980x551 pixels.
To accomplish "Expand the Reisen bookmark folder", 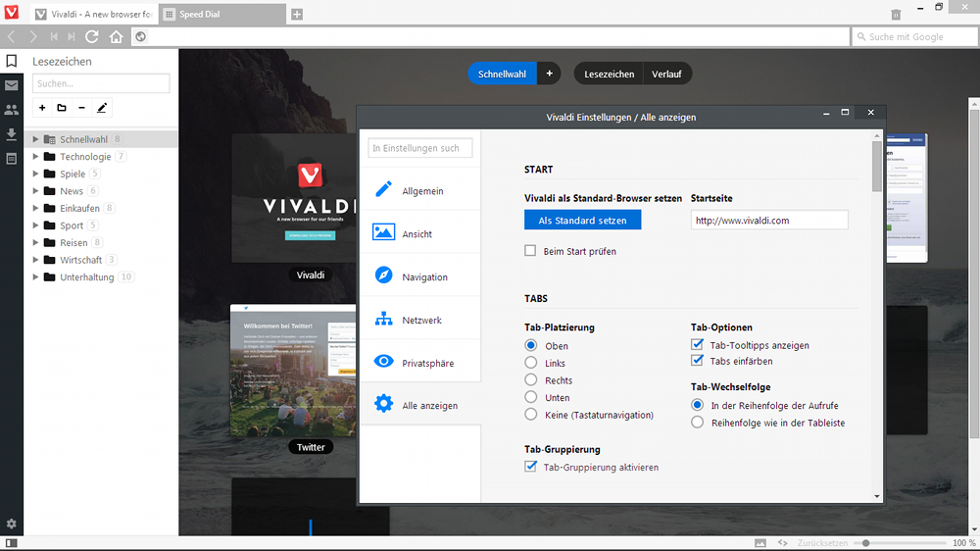I will 35,243.
